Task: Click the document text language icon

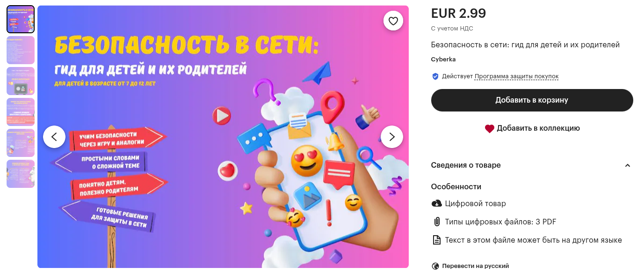Action: click(x=436, y=240)
